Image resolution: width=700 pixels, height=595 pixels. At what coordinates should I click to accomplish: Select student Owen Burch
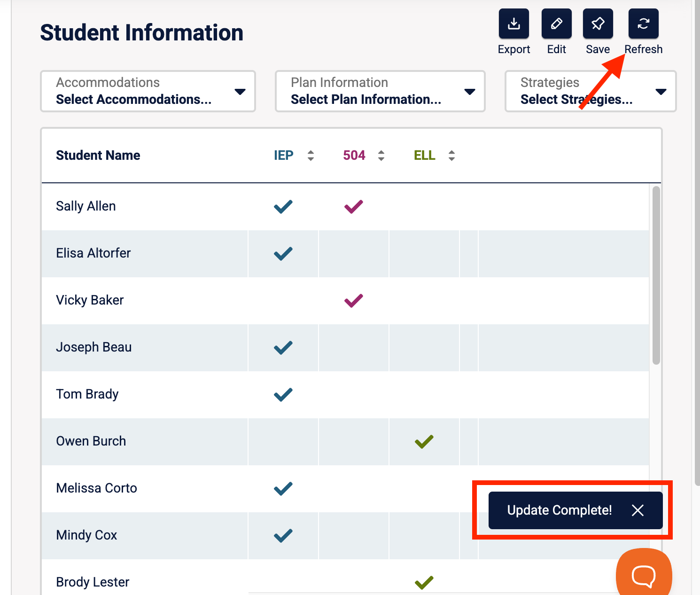click(x=91, y=441)
